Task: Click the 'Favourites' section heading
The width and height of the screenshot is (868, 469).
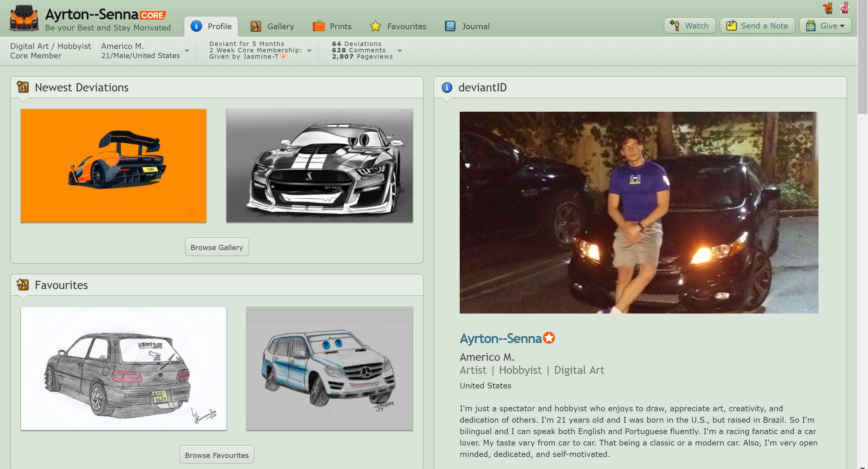Action: [x=61, y=285]
